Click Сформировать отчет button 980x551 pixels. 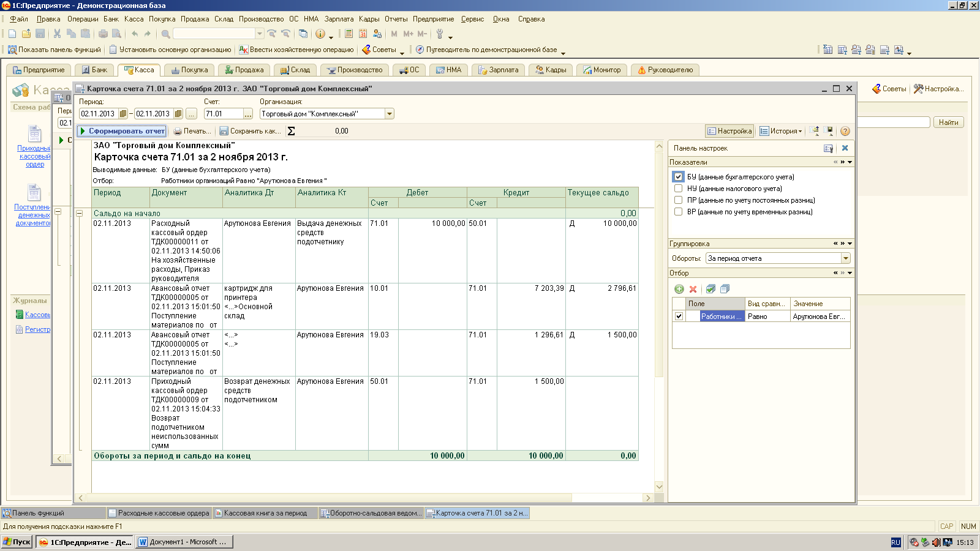click(122, 131)
